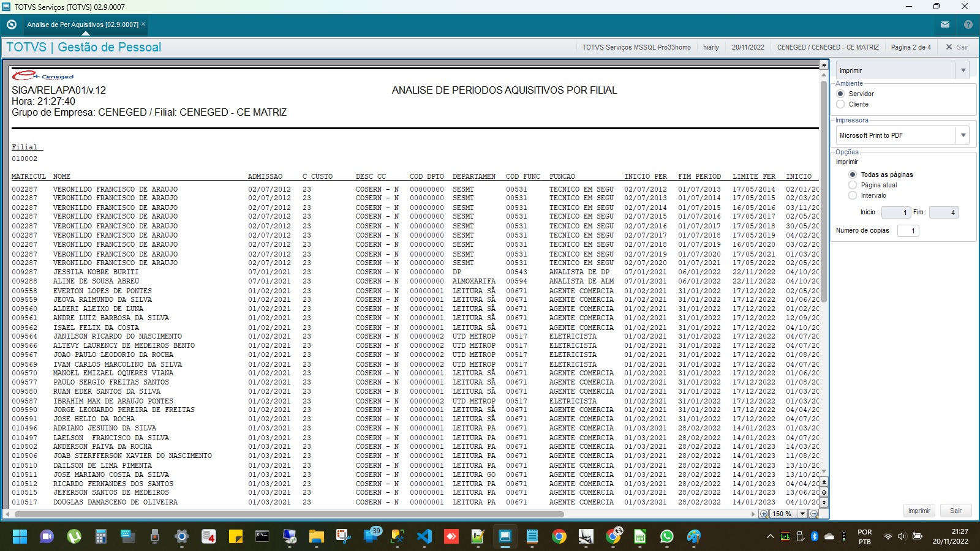Jump to previous page with double-up arrow
Viewport: 980px width, 551px height.
(x=824, y=483)
